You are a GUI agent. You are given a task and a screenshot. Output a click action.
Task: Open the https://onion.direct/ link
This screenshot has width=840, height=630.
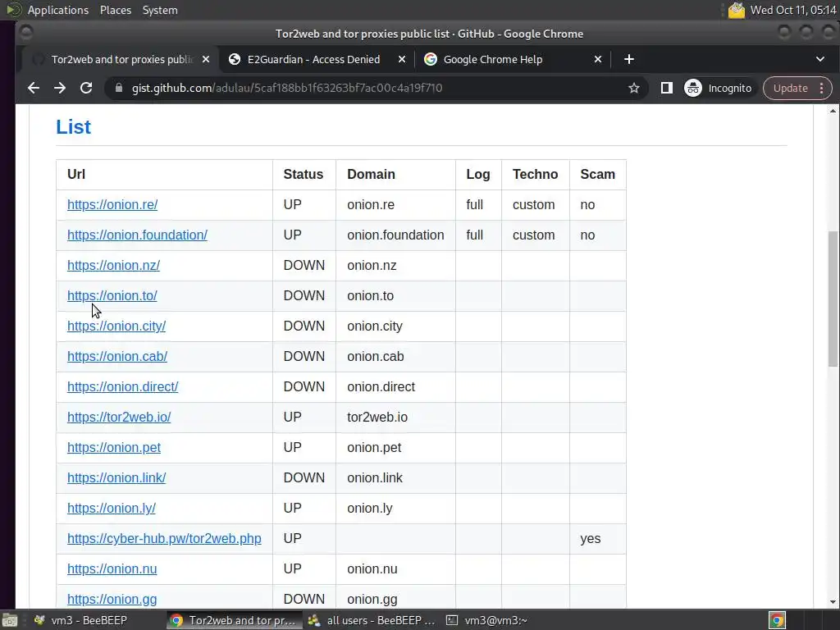tap(123, 387)
